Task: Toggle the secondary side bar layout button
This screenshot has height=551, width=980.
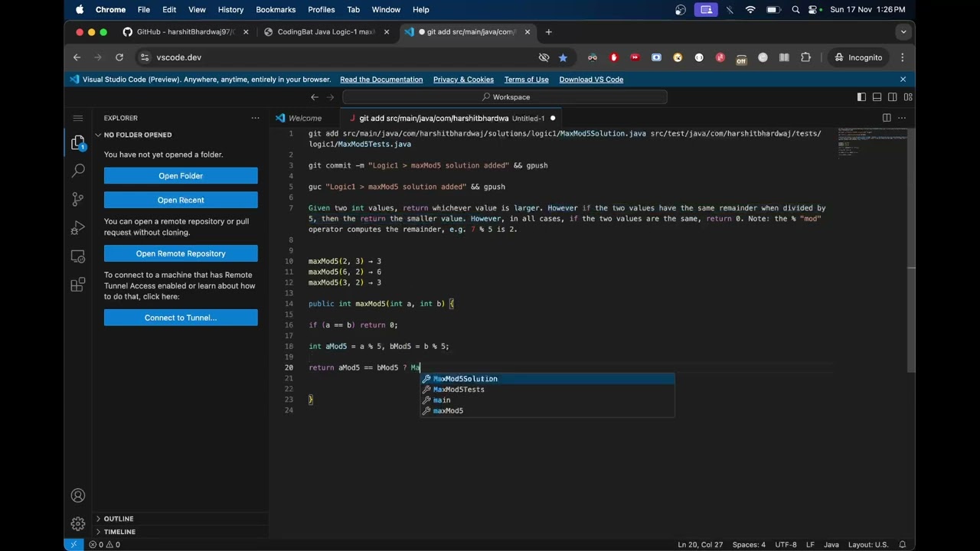Action: [x=893, y=97]
